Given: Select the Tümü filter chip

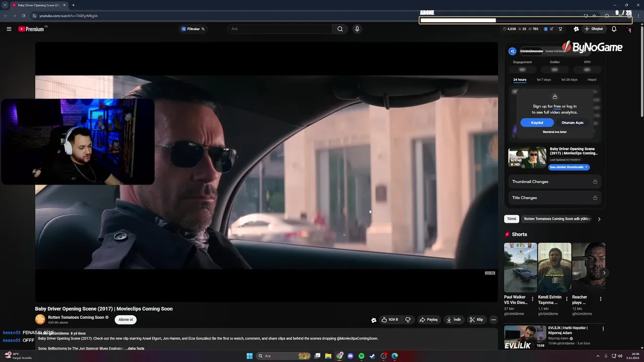Looking at the screenshot, I should tap(512, 219).
